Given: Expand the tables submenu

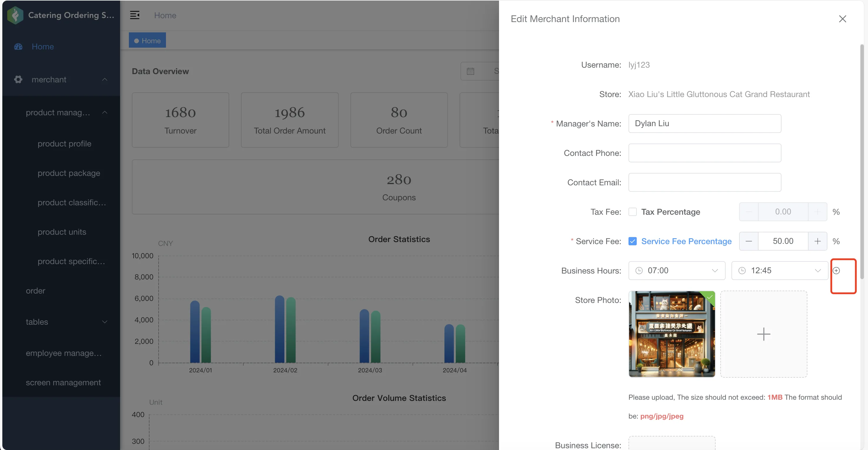Looking at the screenshot, I should pos(105,322).
